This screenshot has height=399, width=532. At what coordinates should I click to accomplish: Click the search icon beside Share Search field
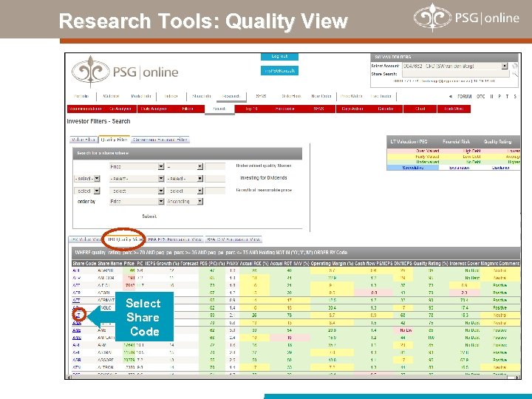(x=515, y=74)
